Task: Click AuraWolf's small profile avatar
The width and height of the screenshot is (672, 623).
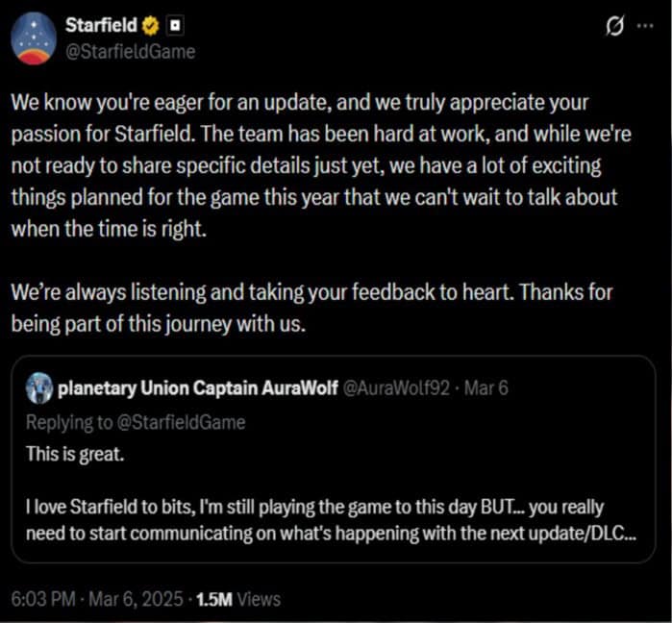Action: [39, 390]
